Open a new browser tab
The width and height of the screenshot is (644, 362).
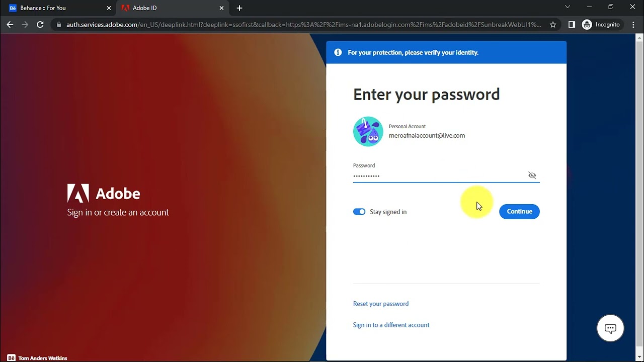(239, 8)
